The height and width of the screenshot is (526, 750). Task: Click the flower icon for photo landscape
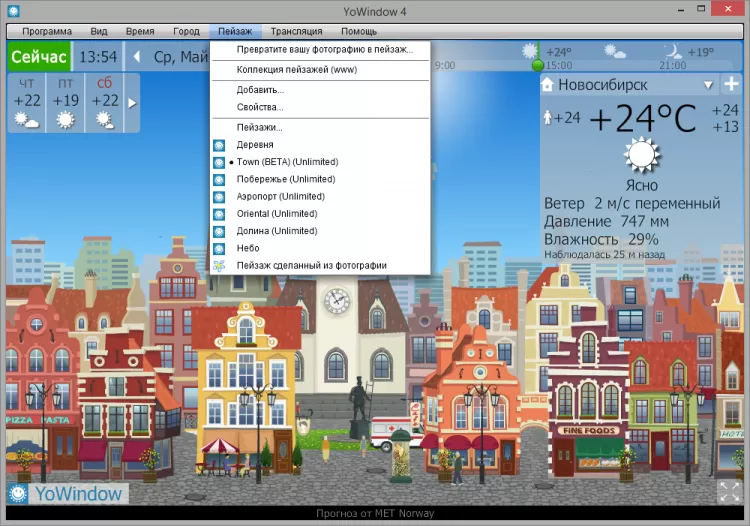(219, 265)
